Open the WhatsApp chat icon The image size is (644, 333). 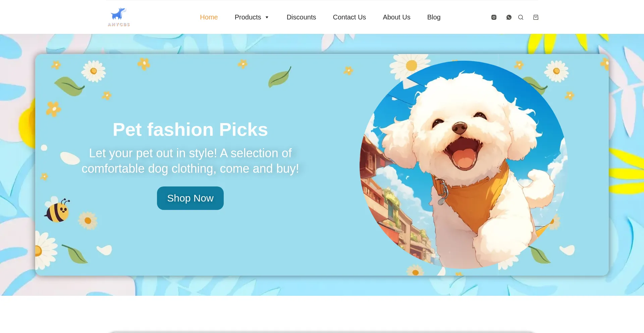tap(509, 17)
